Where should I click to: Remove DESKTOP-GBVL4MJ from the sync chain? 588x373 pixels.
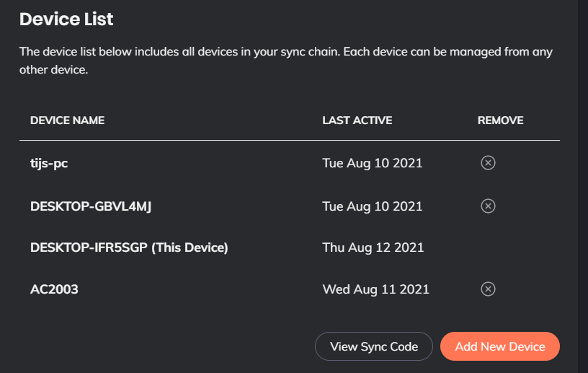click(x=488, y=206)
